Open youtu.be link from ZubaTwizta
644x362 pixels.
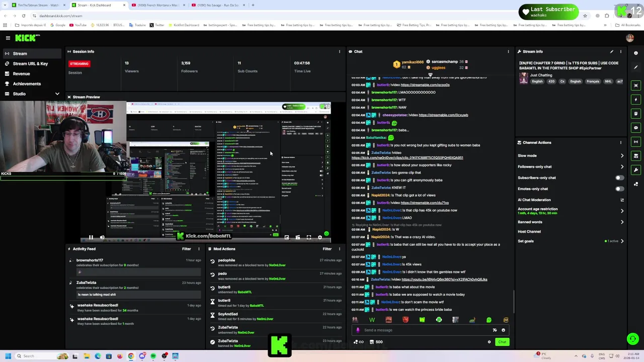444,280
